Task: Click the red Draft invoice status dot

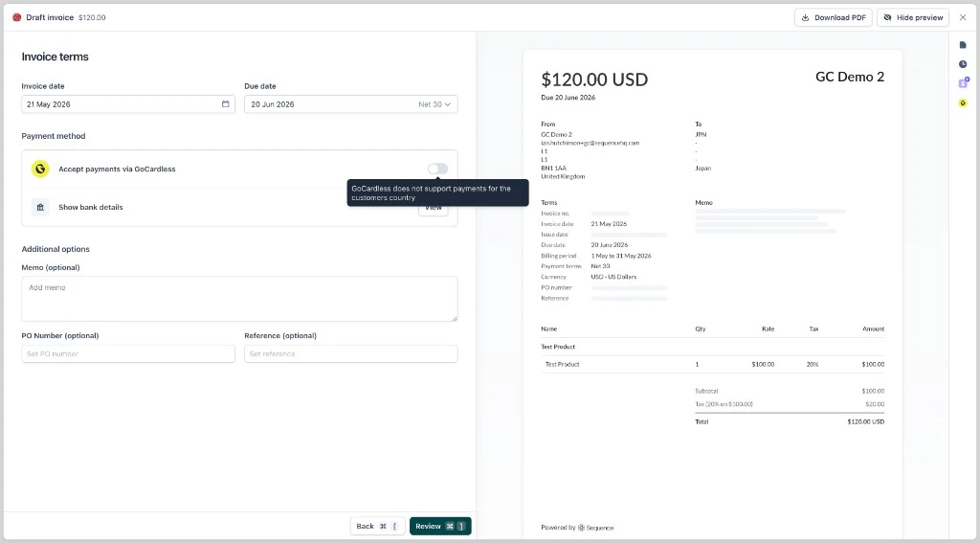Action: (17, 17)
